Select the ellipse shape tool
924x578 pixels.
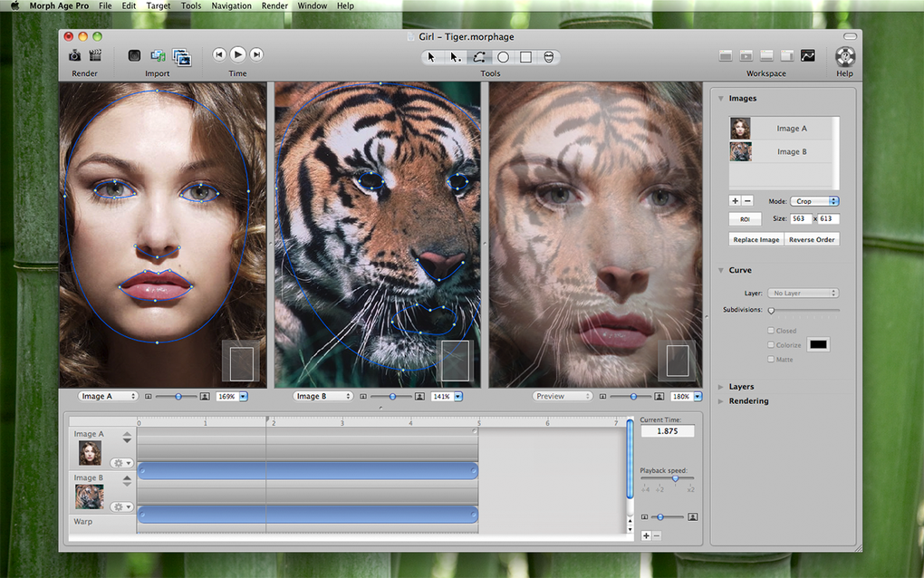tap(503, 57)
